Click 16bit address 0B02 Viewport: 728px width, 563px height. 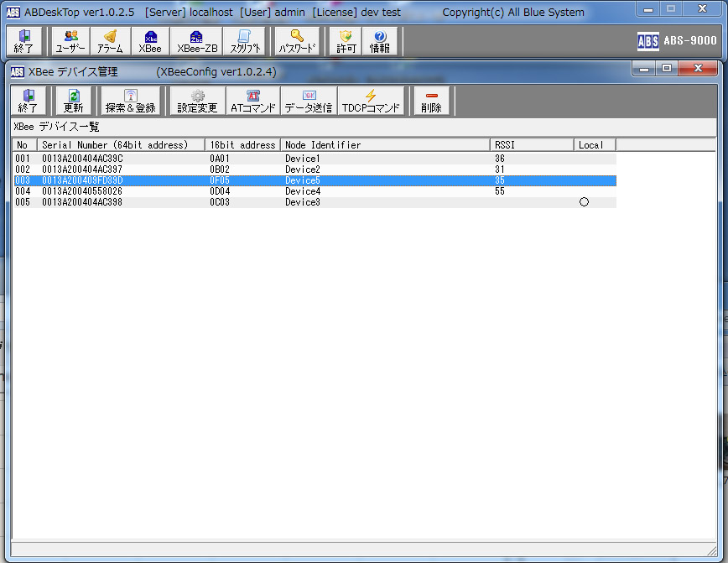[x=220, y=169]
